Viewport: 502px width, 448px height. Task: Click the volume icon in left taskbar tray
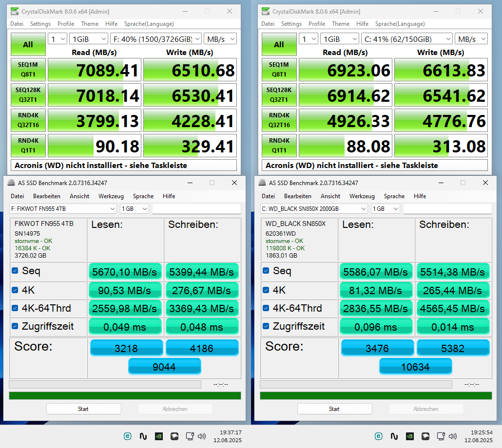(202, 436)
